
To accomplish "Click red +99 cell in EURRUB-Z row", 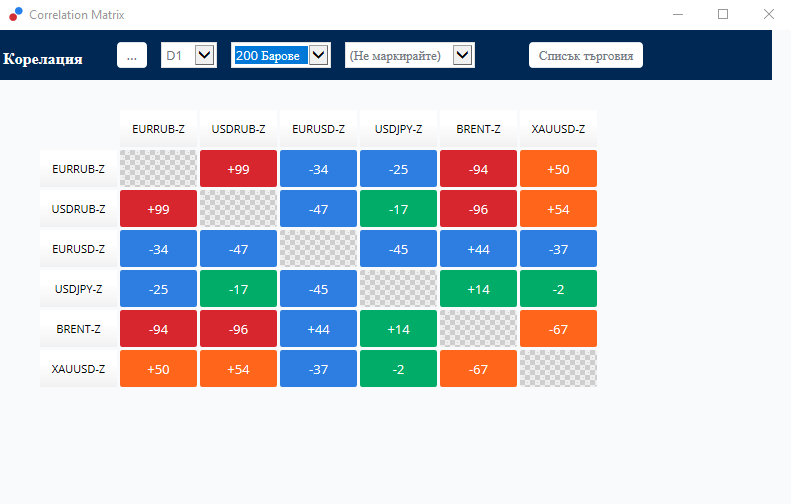I will point(238,169).
